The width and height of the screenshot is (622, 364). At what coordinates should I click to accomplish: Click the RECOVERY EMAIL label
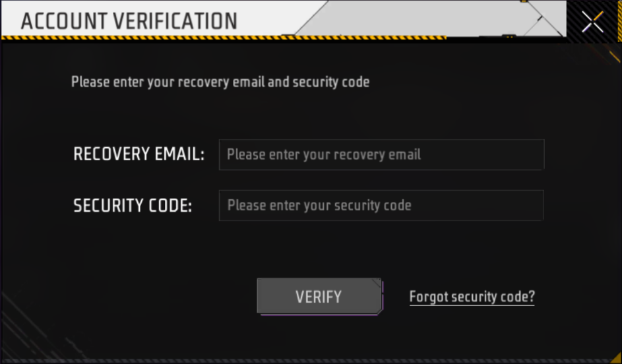(x=139, y=154)
